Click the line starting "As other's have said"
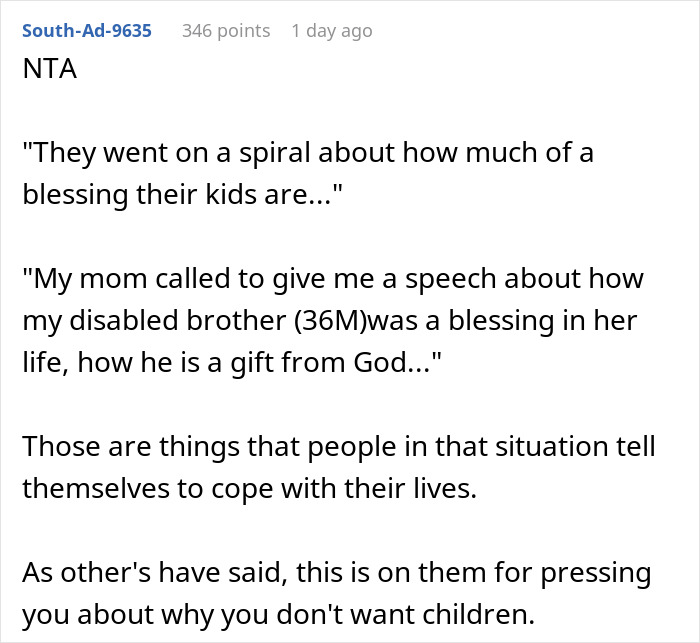The image size is (700, 643). (x=336, y=575)
